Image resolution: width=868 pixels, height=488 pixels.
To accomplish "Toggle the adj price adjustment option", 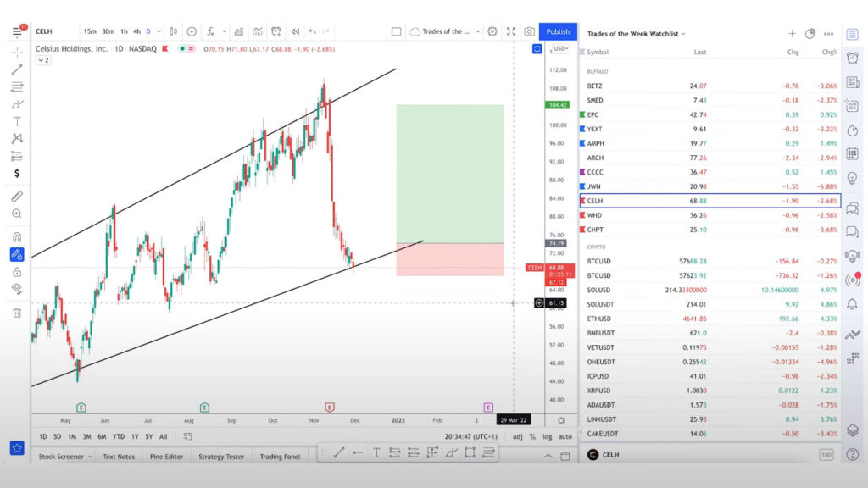I will click(518, 436).
